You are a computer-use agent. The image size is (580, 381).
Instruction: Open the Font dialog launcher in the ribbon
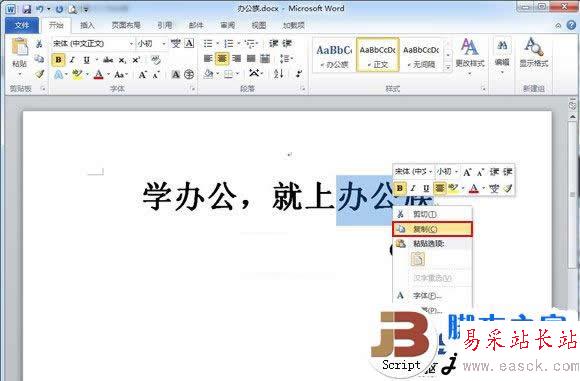point(192,89)
